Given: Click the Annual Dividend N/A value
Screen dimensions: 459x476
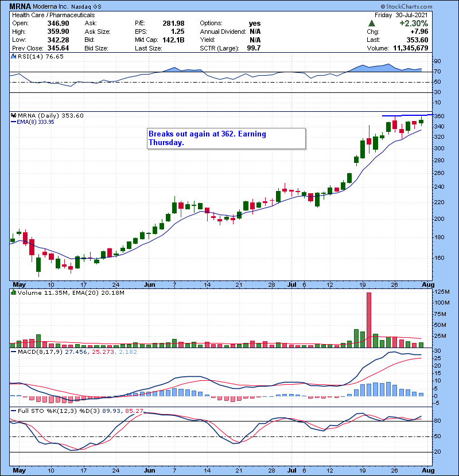Looking at the screenshot, I should 255,32.
